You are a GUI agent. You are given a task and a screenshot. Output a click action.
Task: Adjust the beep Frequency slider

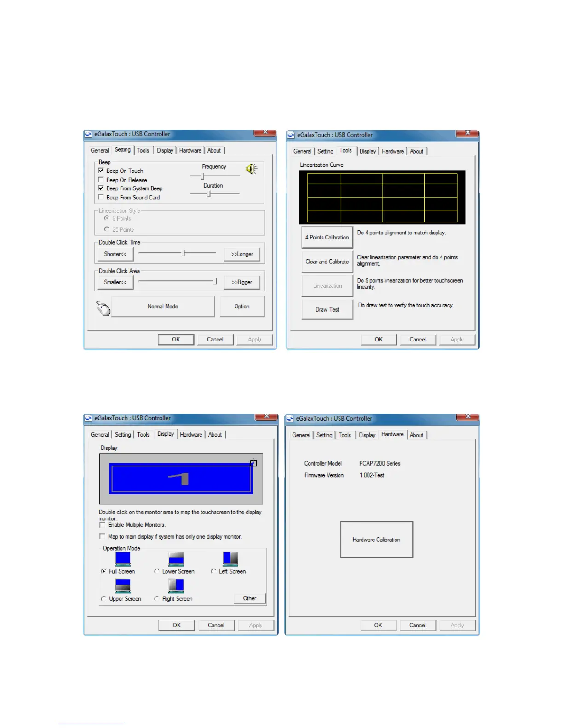click(214, 176)
